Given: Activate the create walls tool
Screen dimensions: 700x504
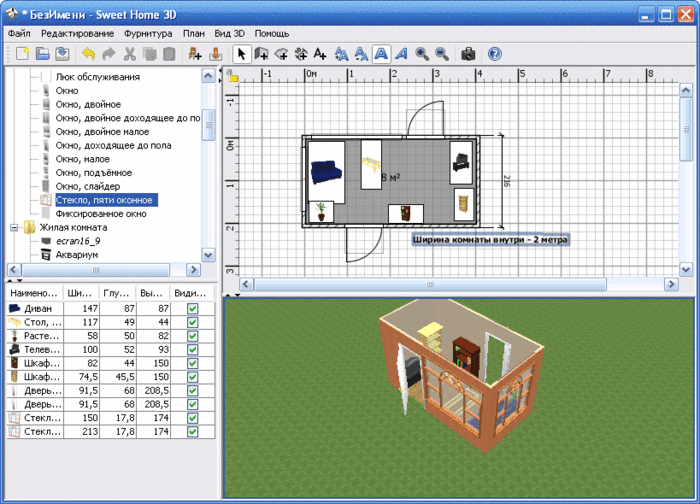Looking at the screenshot, I should tap(261, 54).
